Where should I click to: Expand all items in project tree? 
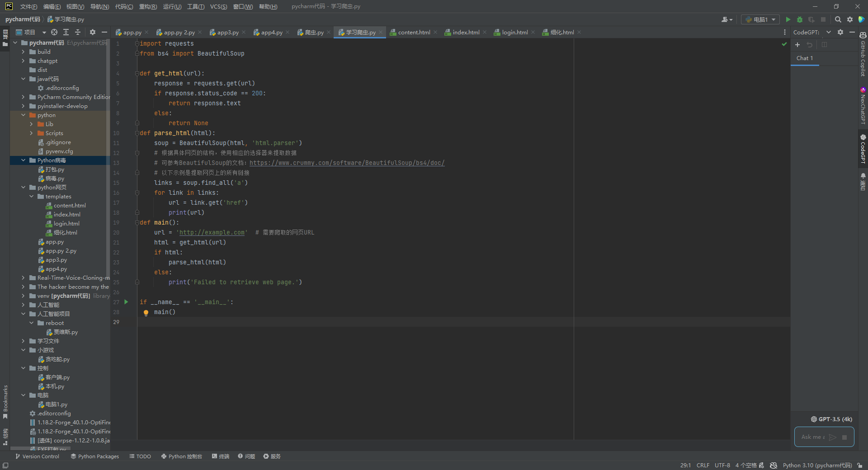point(66,32)
